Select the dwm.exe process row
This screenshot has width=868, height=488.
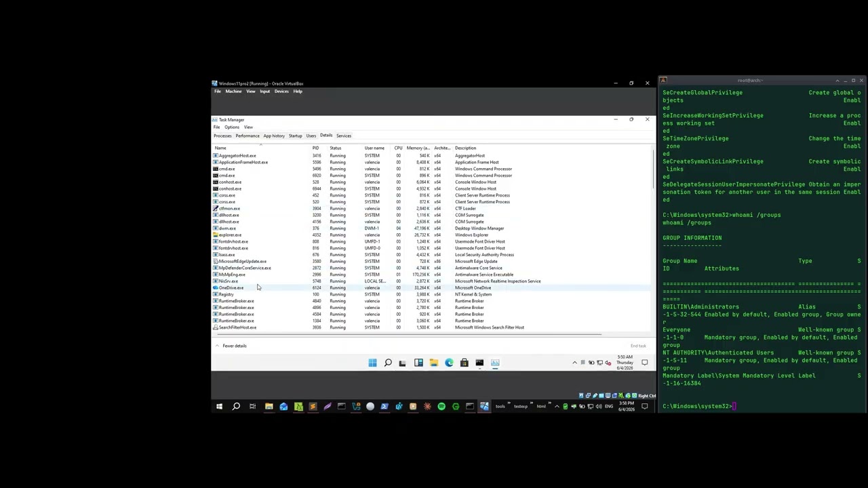click(x=431, y=228)
